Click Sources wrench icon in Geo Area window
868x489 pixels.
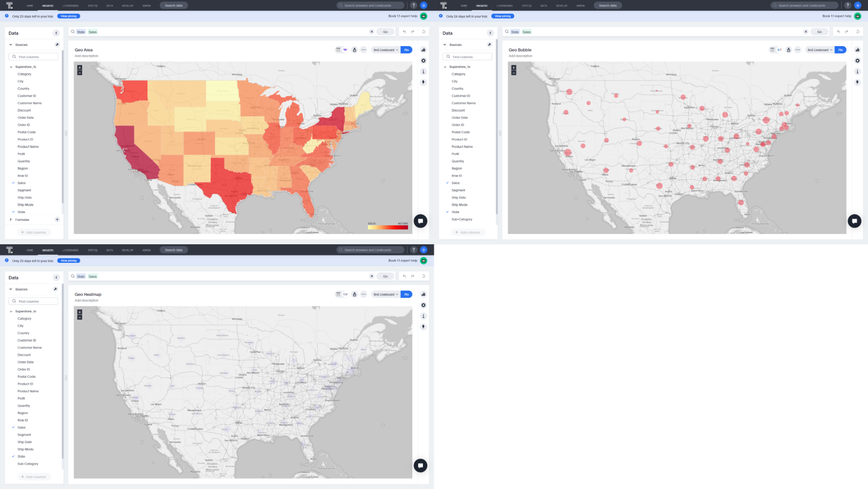tap(57, 45)
